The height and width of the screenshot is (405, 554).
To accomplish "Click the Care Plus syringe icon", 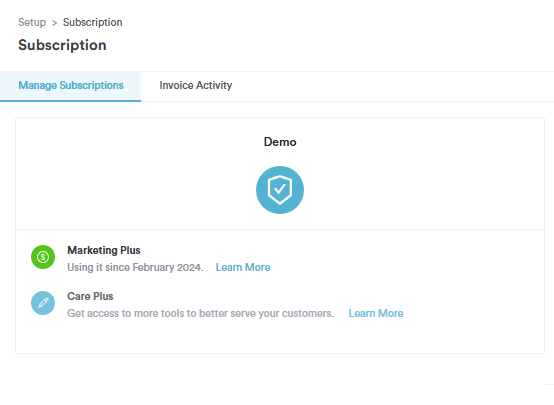I will click(x=43, y=303).
